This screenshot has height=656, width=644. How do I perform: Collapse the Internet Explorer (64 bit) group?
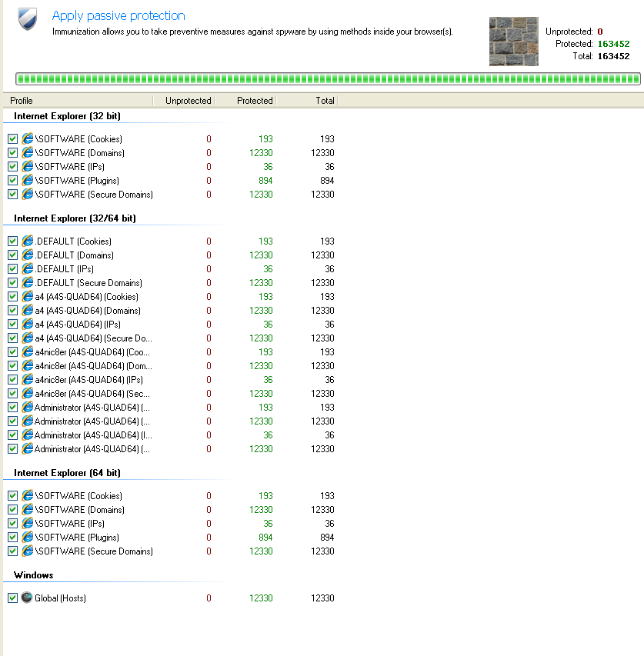click(x=67, y=473)
